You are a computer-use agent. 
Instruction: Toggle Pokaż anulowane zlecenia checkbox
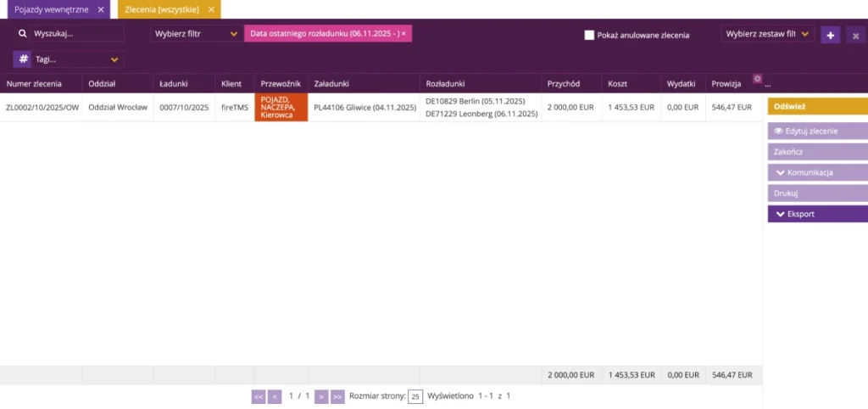pyautogui.click(x=589, y=35)
